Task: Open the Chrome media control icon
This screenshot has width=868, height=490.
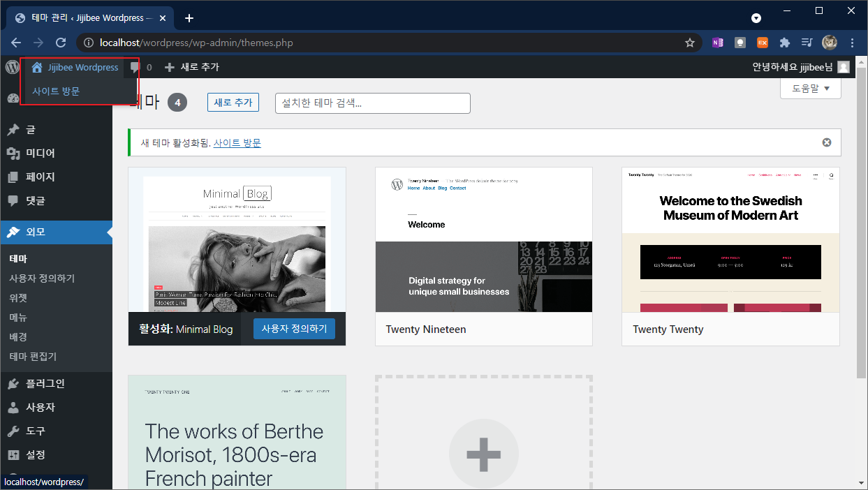Action: [x=807, y=43]
